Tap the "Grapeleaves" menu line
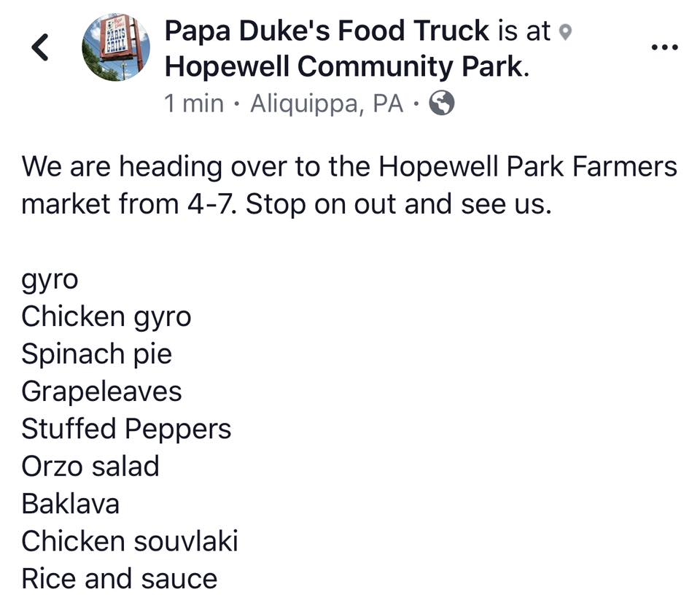 pos(101,392)
